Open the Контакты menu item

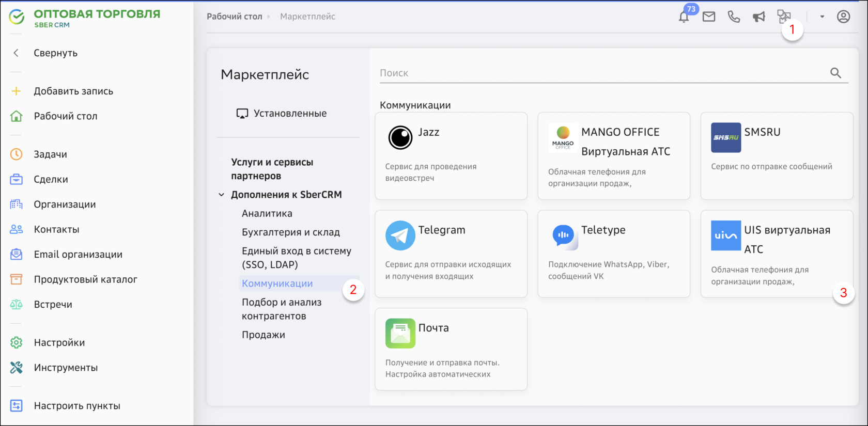point(56,229)
